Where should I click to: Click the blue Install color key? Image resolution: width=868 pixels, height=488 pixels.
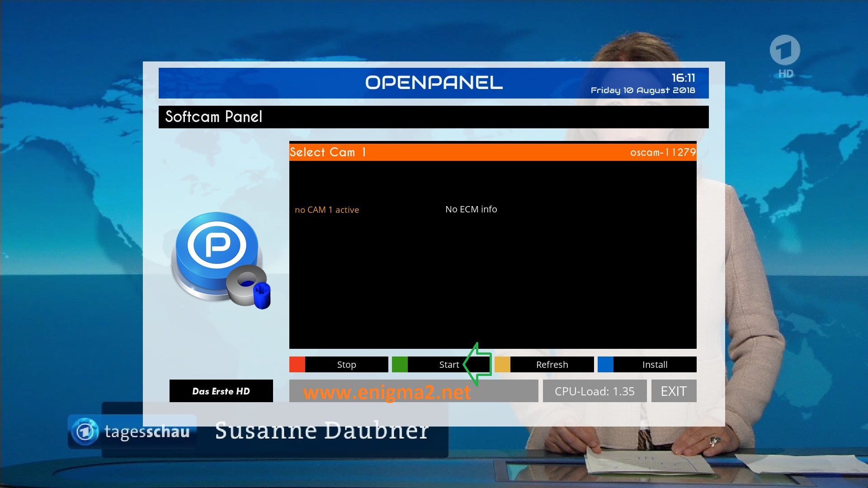605,364
